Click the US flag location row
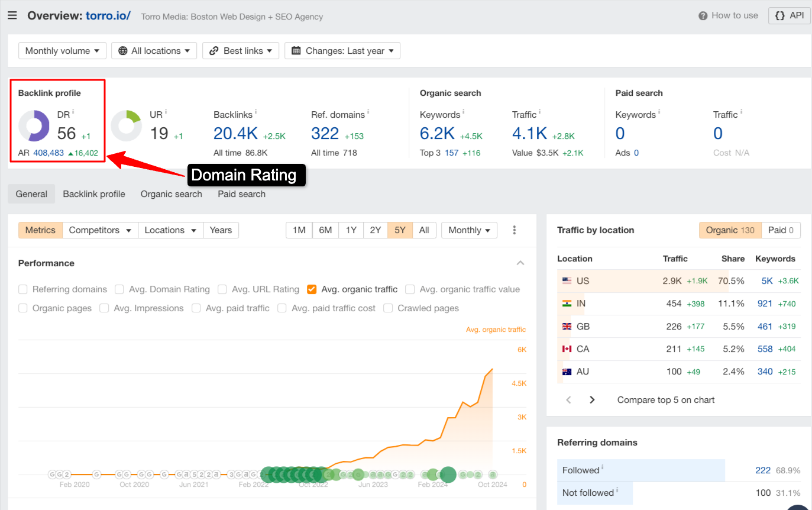This screenshot has height=510, width=812. (x=679, y=281)
